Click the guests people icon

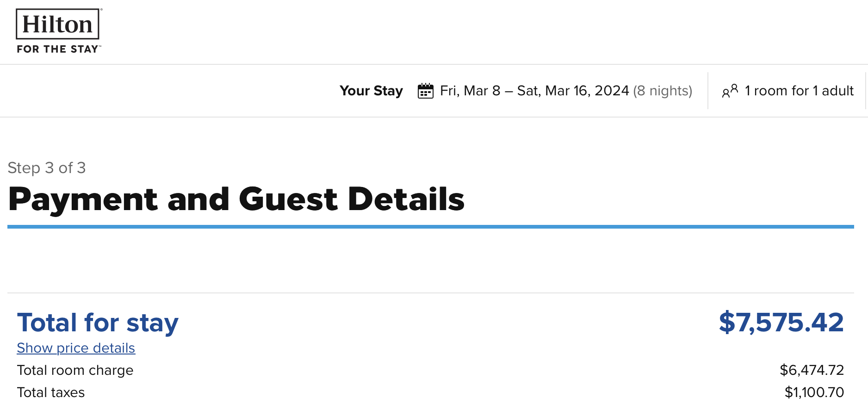coord(730,91)
